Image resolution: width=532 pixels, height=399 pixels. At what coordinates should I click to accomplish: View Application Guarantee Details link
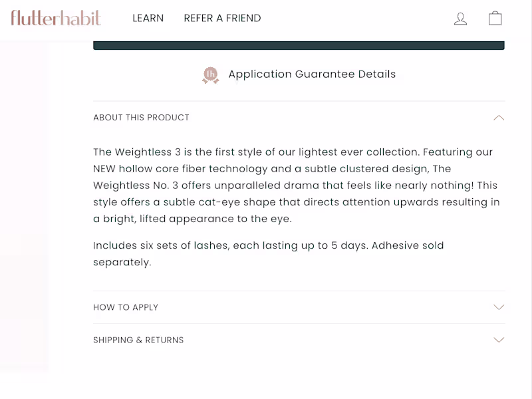coord(312,74)
